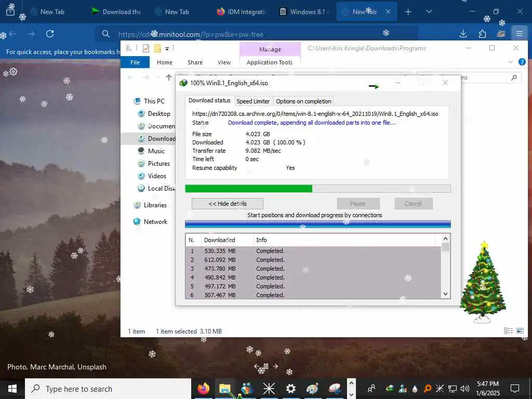Open the Paint palette taskbar icon
Screen dimensions: 532x399
tap(312, 389)
